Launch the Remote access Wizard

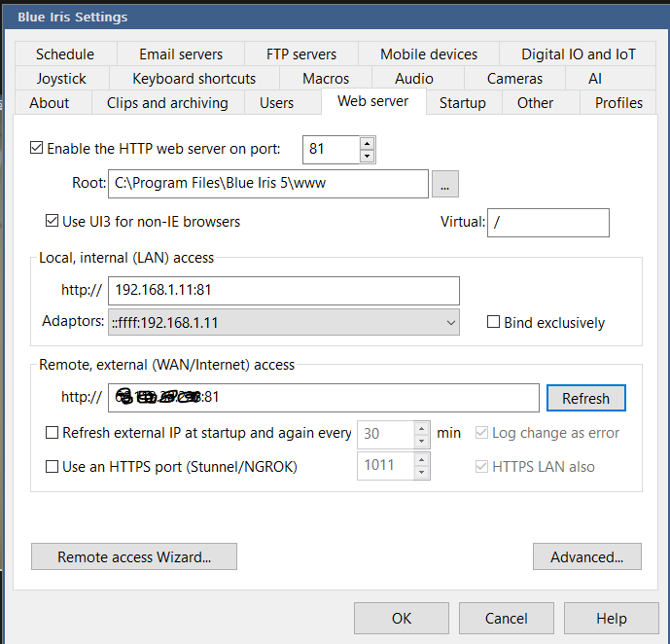[x=134, y=557]
